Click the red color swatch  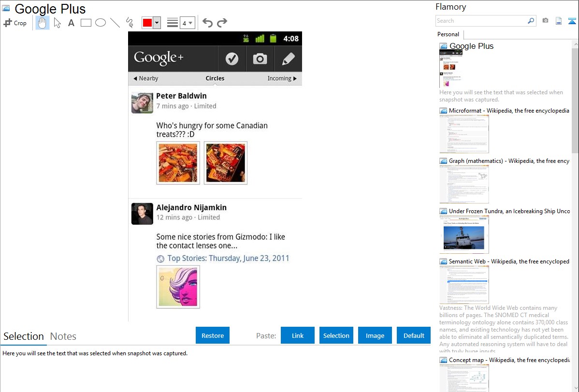tap(147, 23)
